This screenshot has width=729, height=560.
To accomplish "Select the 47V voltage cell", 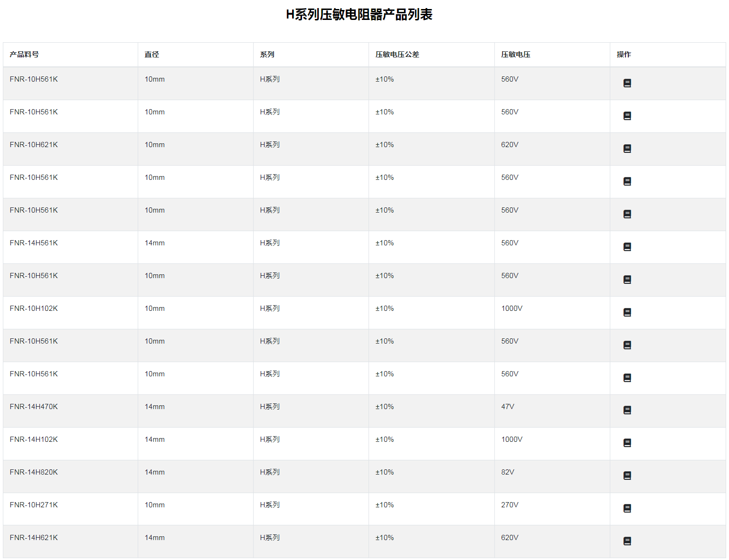I will tap(508, 407).
